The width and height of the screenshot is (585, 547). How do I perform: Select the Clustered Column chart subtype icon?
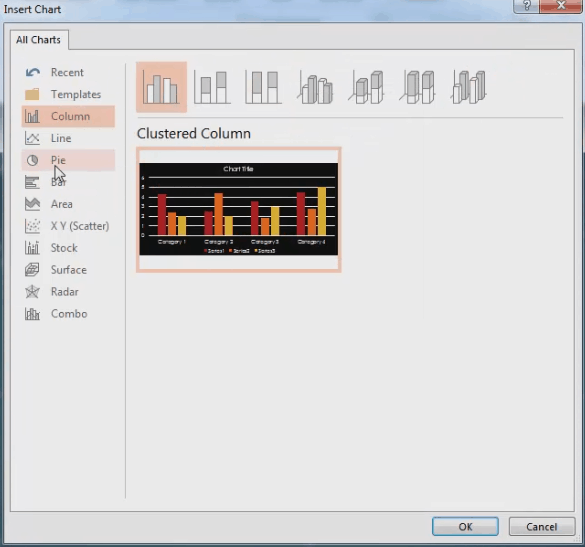[x=161, y=87]
